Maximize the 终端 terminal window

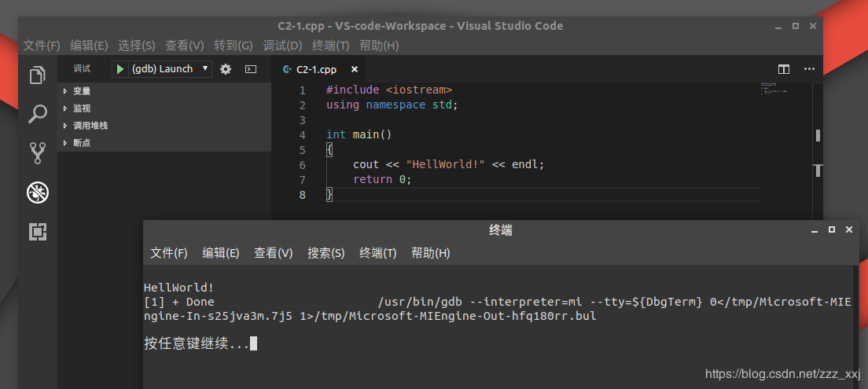(x=832, y=229)
